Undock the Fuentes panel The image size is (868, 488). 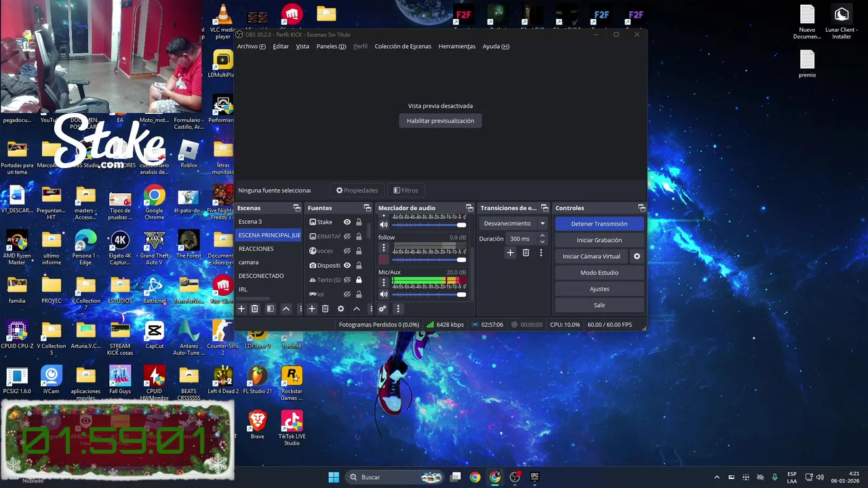point(368,208)
